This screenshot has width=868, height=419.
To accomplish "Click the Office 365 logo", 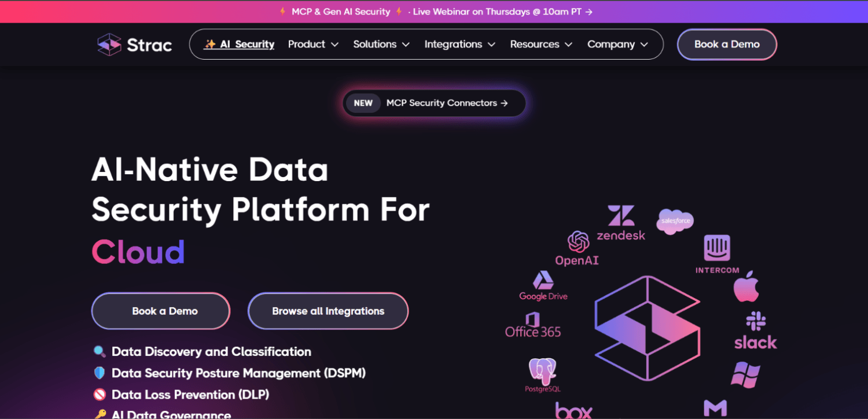I will [533, 325].
